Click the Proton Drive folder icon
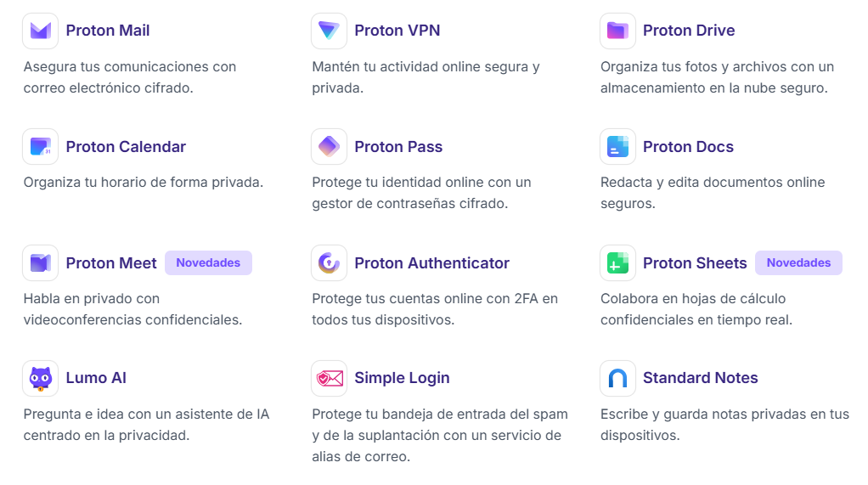 (x=617, y=31)
